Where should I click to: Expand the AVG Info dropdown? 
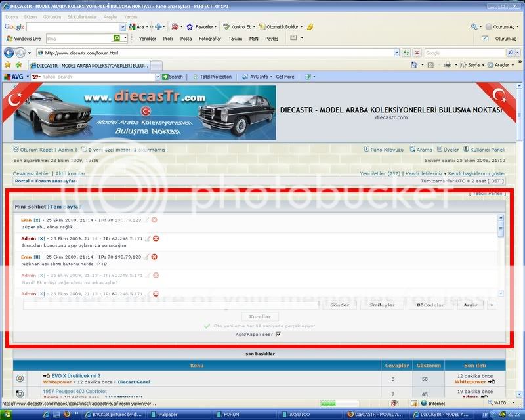click(x=271, y=77)
